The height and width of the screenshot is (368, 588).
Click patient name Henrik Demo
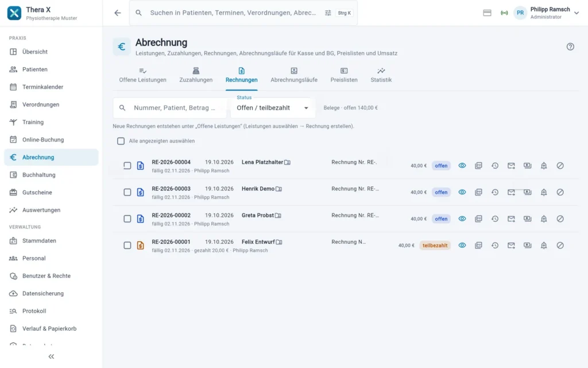(258, 189)
